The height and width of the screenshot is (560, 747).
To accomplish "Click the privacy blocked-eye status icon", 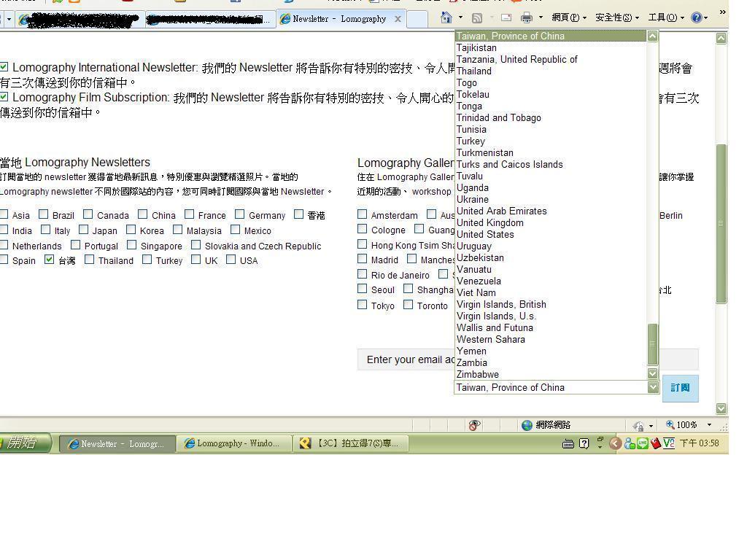I will [474, 425].
